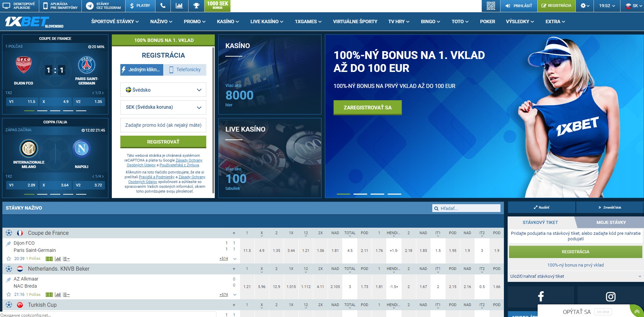The width and height of the screenshot is (644, 317).
Task: Open list details icon for AZ Alkmaar match
Action: (66, 295)
